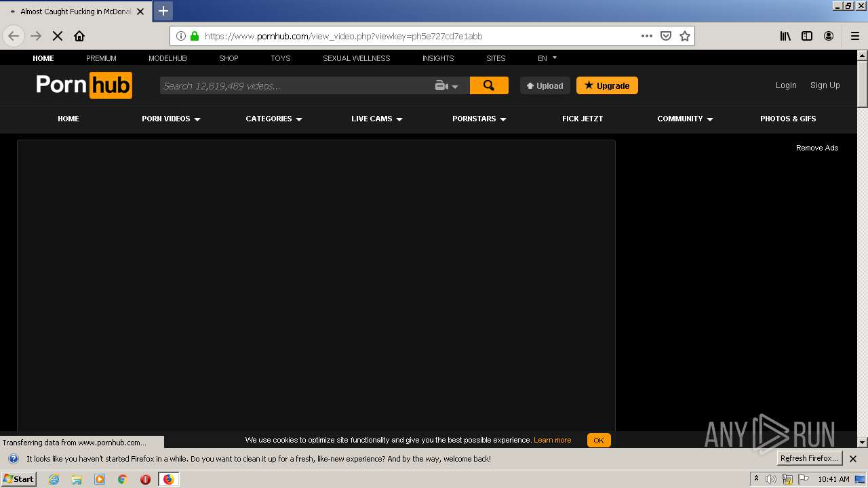Open SEXUAL WELLNESS top bar link
The width and height of the screenshot is (868, 488).
coord(357,58)
